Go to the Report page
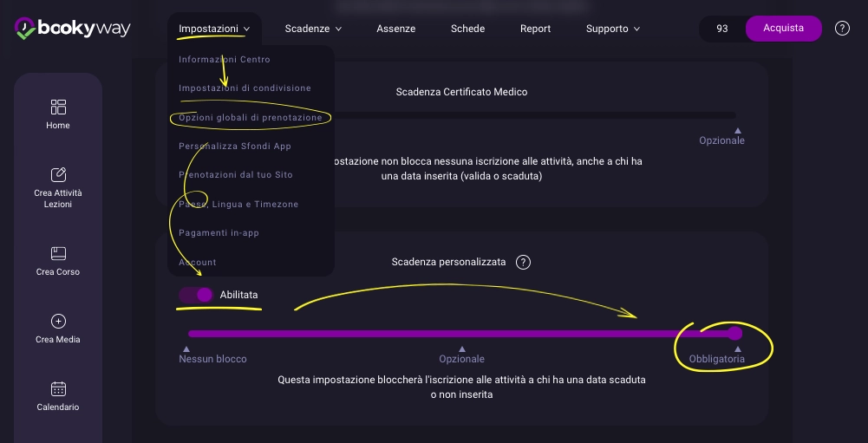 pyautogui.click(x=535, y=29)
